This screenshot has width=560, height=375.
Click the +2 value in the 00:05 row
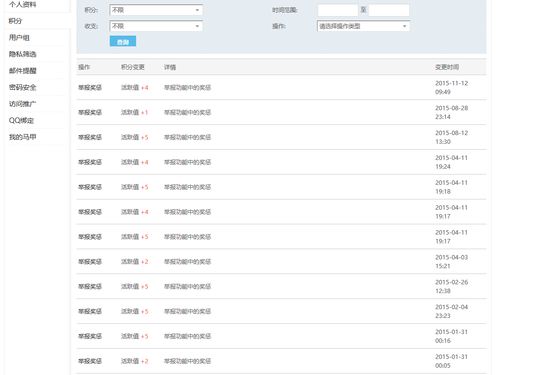coord(144,361)
